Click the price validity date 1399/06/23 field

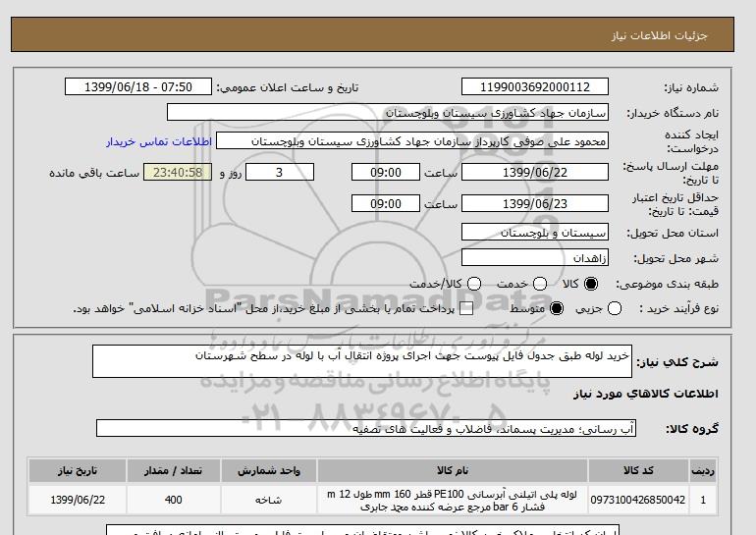pyautogui.click(x=535, y=203)
